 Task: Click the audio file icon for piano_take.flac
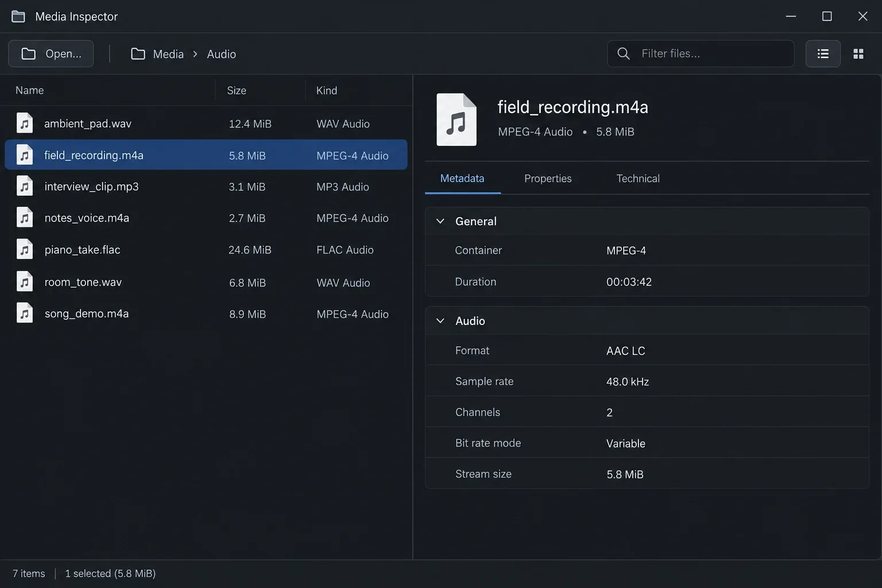(x=25, y=249)
